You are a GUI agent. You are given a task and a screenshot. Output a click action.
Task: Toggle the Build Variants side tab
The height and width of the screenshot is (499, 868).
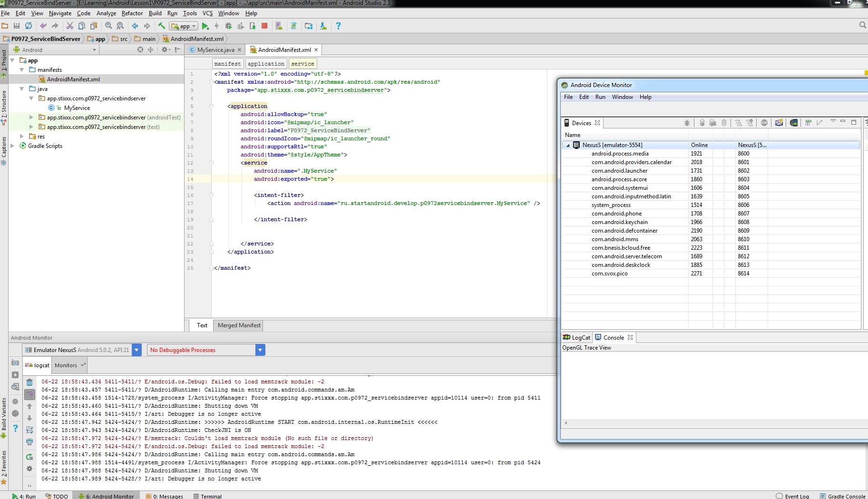(x=4, y=418)
